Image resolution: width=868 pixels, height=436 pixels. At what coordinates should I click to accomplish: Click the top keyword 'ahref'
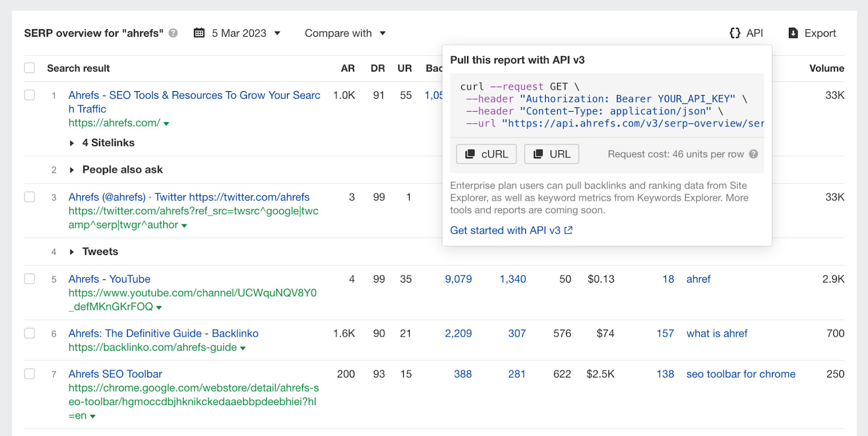pyautogui.click(x=698, y=279)
